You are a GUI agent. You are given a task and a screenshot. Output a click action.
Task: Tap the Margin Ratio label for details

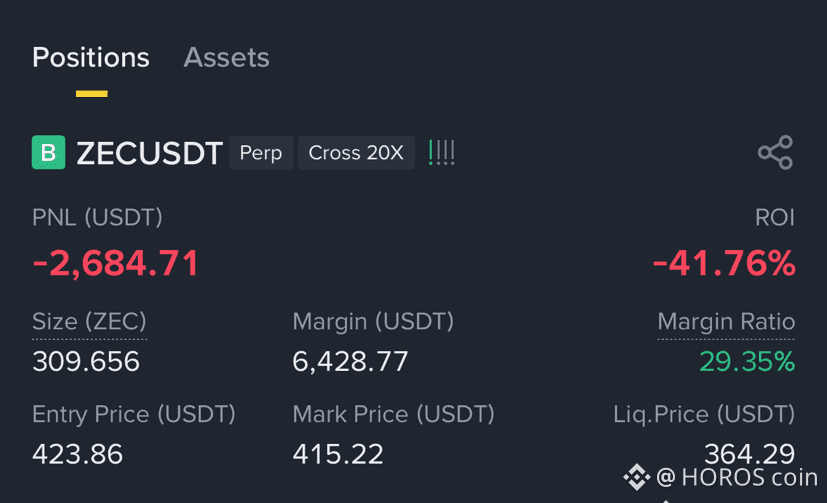(726, 322)
